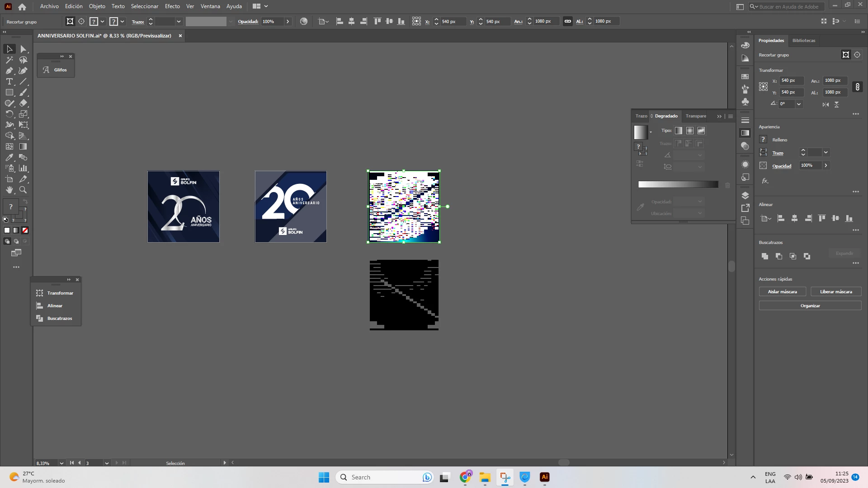Select the Artboard tool
Viewport: 868px width, 488px height.
9,179
